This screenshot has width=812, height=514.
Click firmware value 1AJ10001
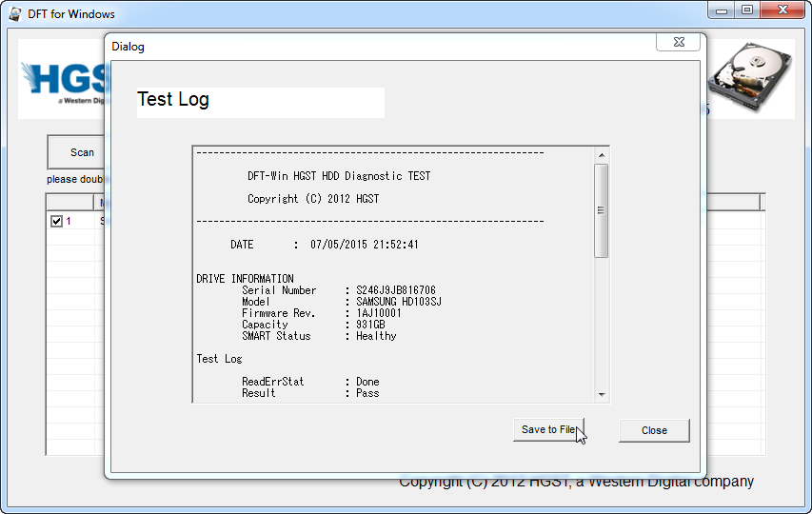pos(379,313)
